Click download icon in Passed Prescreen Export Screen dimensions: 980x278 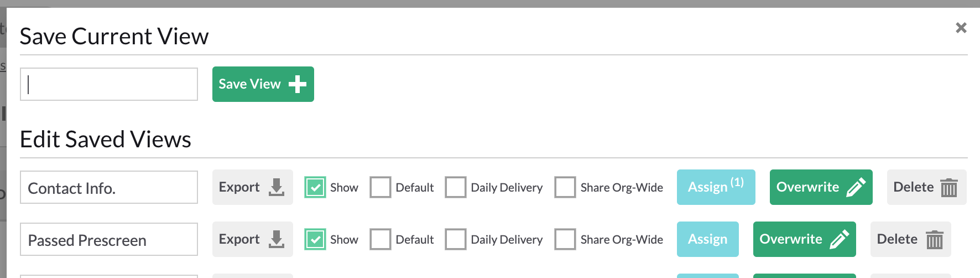coord(277,239)
